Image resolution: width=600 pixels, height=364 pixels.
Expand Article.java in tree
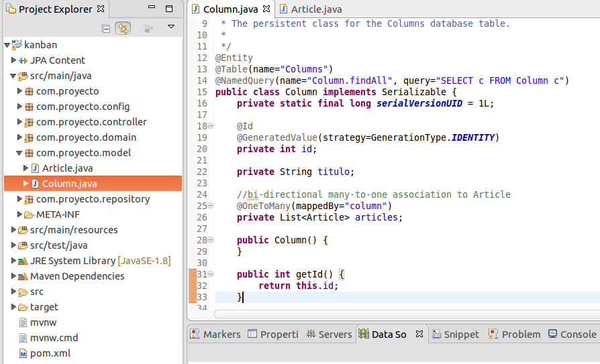[26, 168]
